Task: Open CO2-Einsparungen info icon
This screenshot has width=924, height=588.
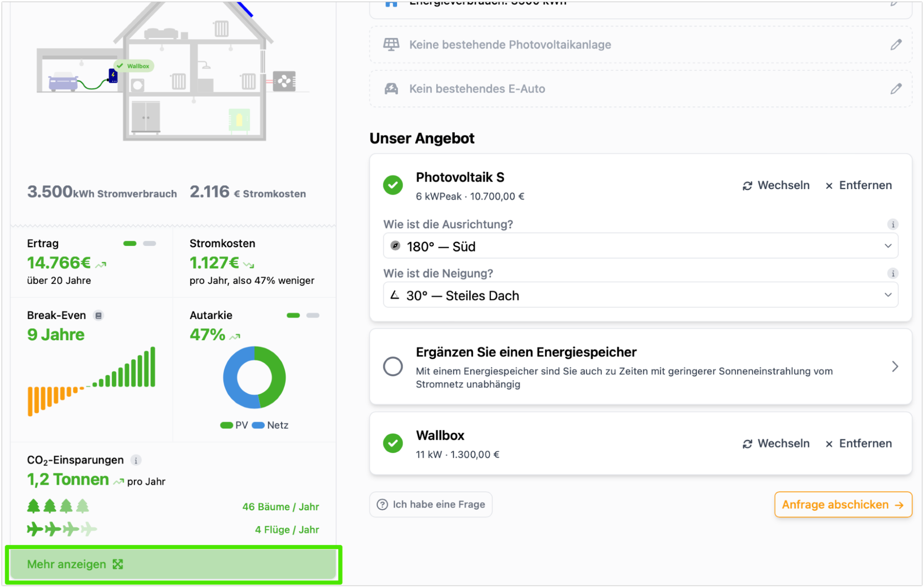Action: pyautogui.click(x=135, y=460)
